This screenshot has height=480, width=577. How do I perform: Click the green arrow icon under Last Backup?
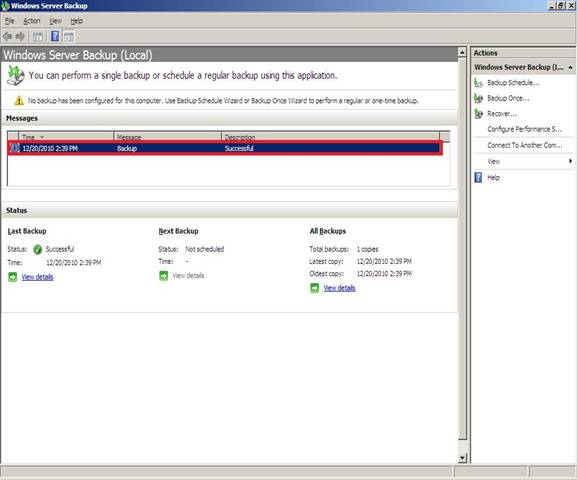tap(13, 277)
